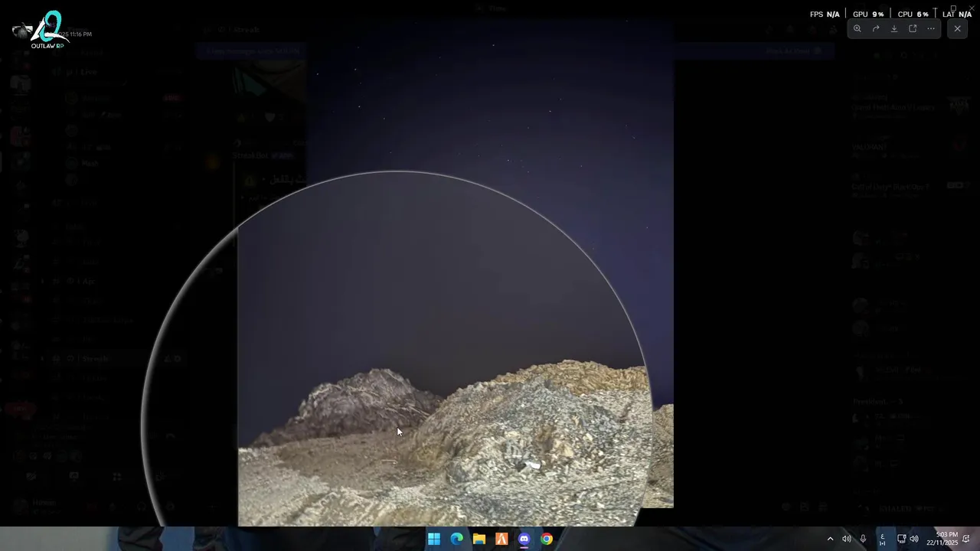This screenshot has height=551, width=980.
Task: Click the LAT N/A overlay reading
Action: 957,15
